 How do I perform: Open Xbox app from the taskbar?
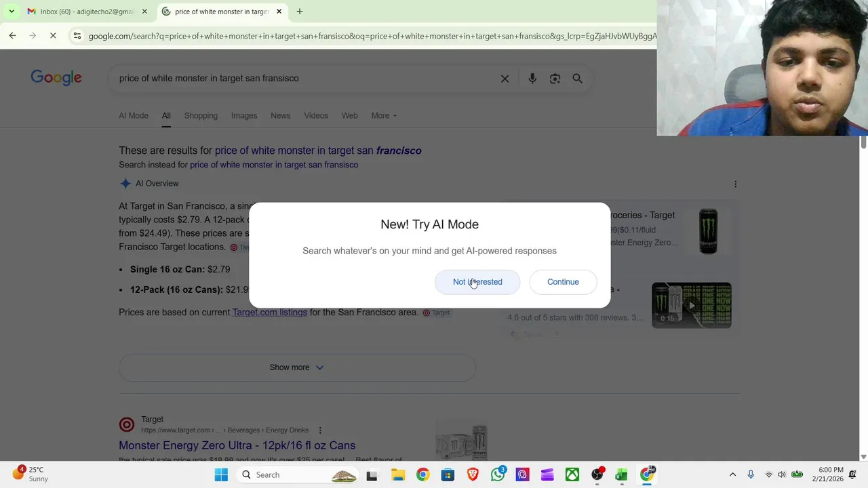pyautogui.click(x=572, y=475)
